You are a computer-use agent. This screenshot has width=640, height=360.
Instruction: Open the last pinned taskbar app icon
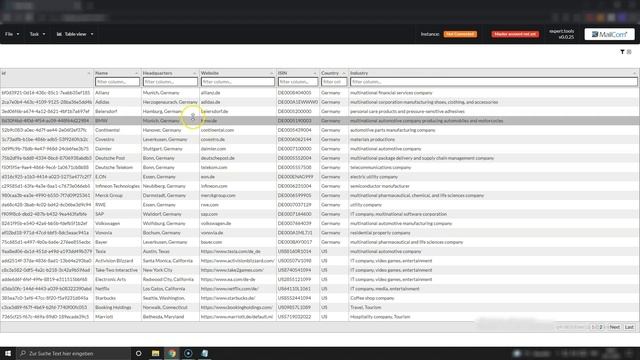[204, 353]
